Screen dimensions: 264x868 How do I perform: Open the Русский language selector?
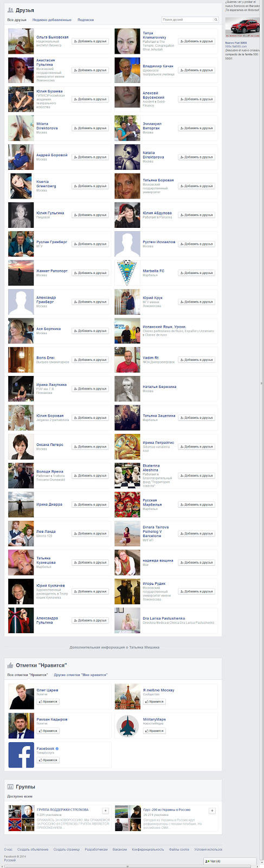[10, 860]
